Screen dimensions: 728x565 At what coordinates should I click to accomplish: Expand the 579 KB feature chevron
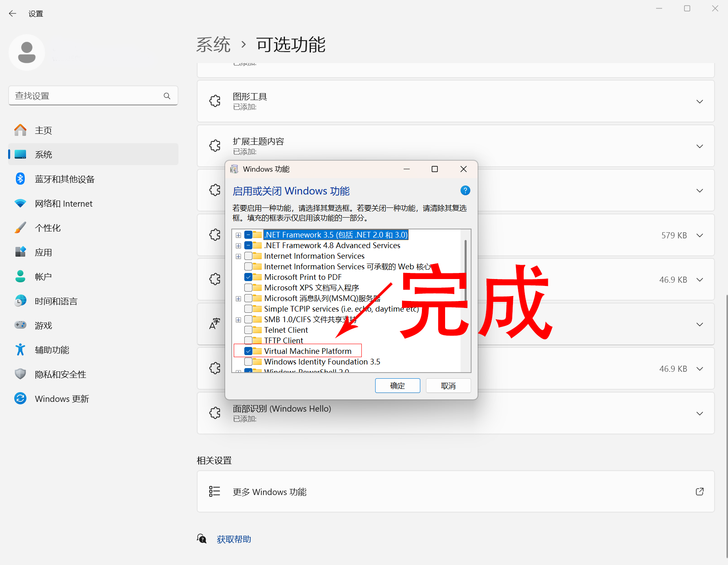[x=700, y=235]
